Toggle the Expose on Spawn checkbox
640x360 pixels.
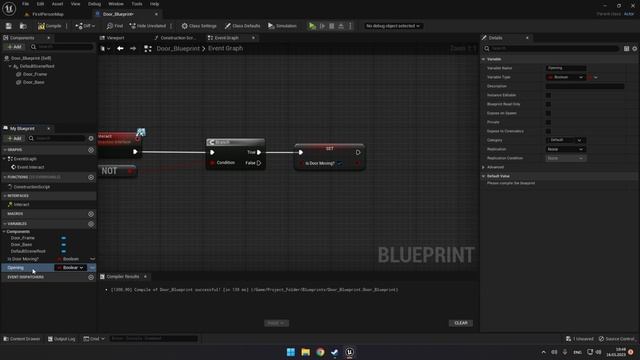[548, 113]
